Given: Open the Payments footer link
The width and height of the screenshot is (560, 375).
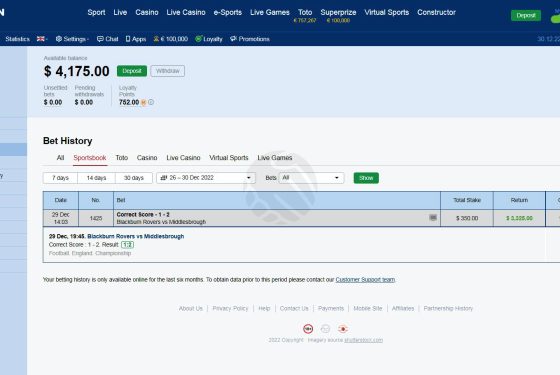Looking at the screenshot, I should 331,308.
